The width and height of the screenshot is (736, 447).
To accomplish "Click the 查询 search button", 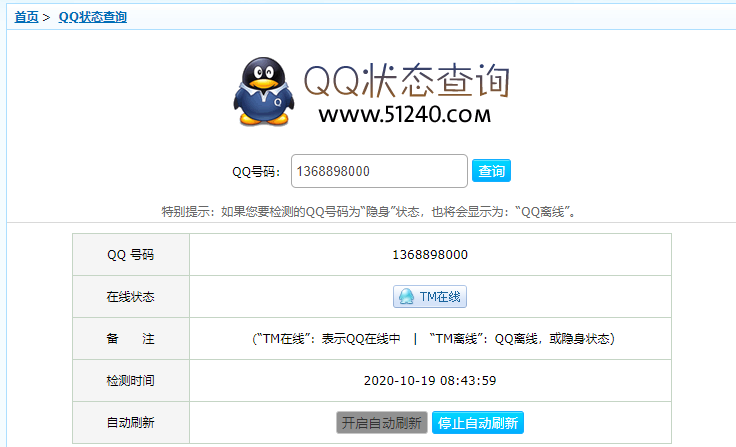I will [491, 170].
